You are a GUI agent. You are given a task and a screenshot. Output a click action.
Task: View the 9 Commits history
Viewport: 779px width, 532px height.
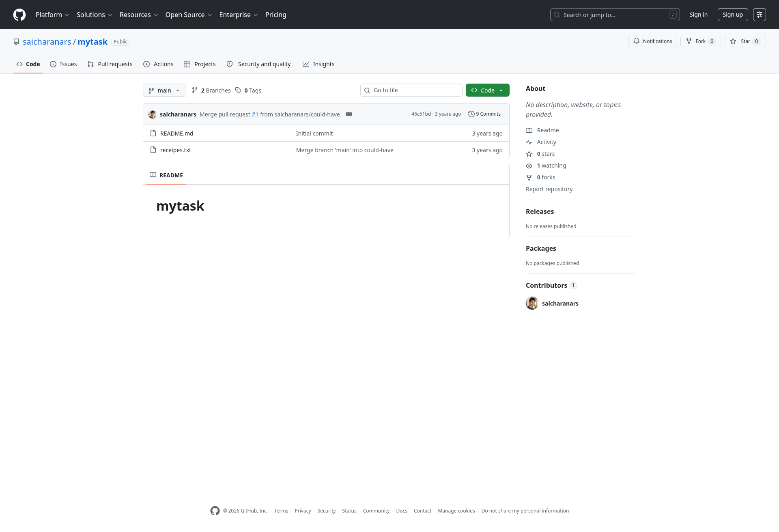(484, 114)
